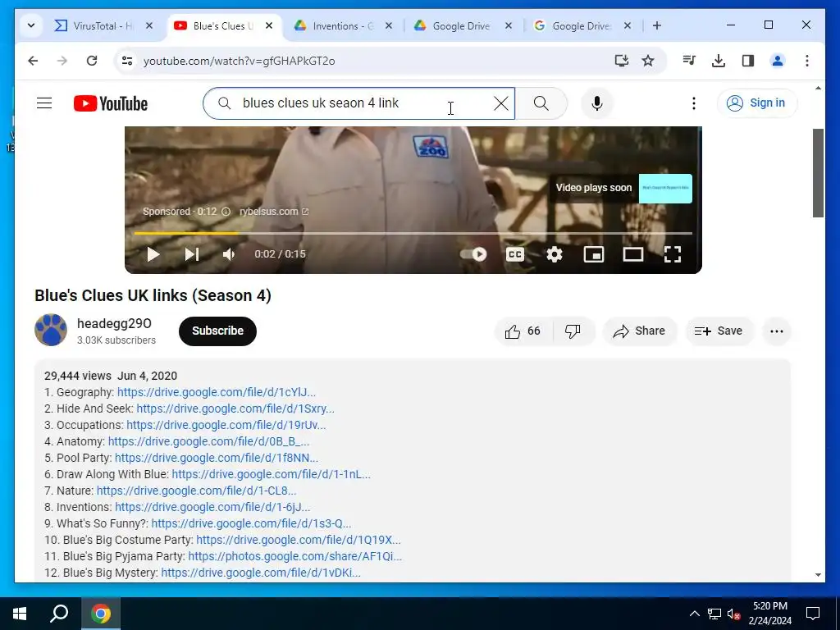View site information icon in address bar
Screen dimensions: 840x630
pyautogui.click(x=127, y=61)
